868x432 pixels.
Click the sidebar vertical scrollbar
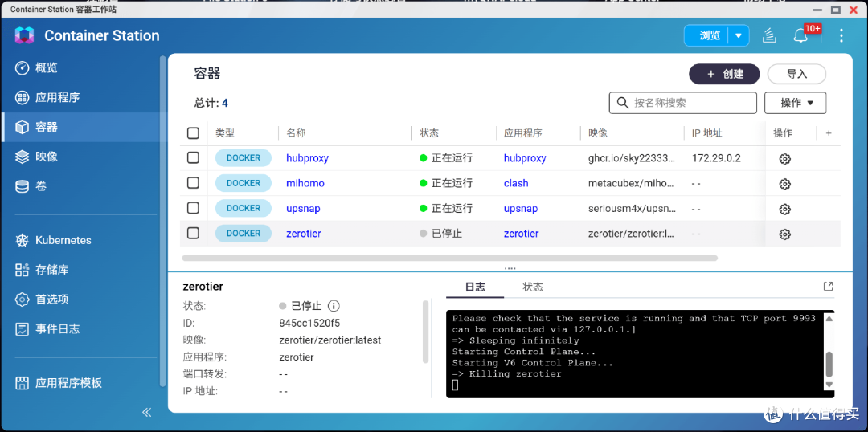click(x=162, y=220)
